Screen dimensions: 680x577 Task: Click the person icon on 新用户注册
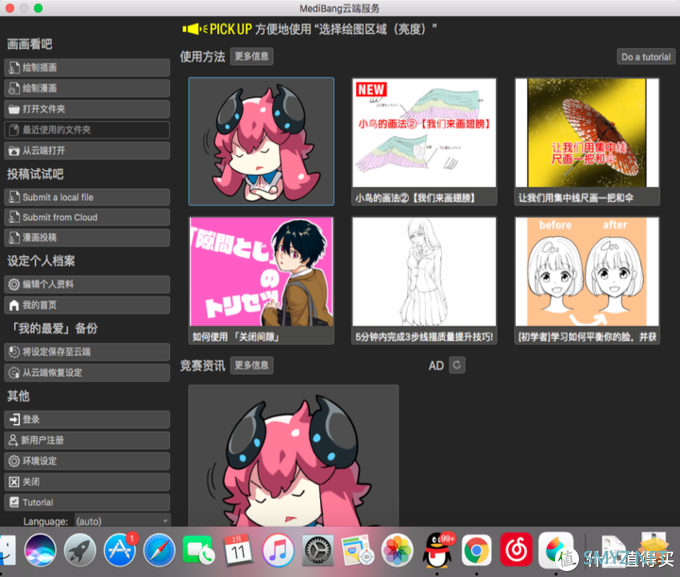pyautogui.click(x=13, y=440)
